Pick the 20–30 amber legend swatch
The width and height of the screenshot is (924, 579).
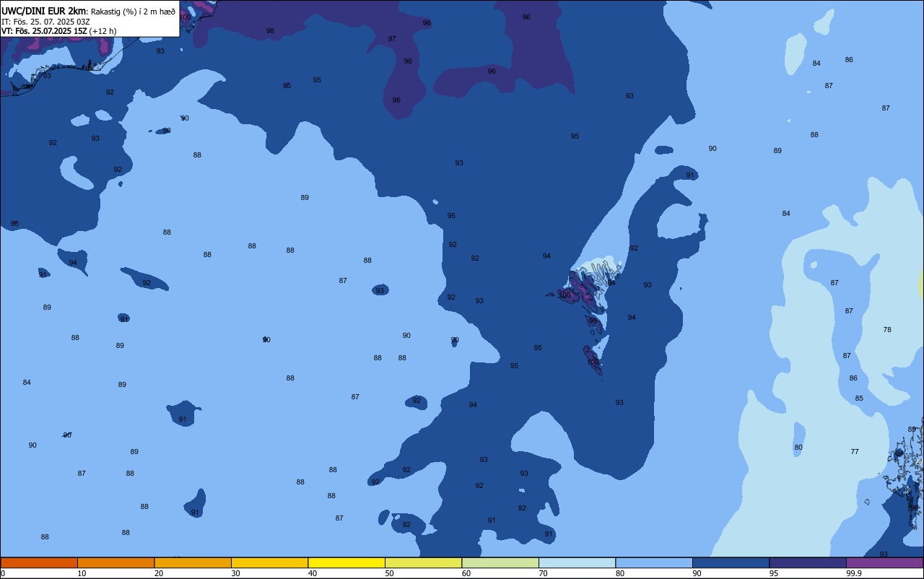[193, 562]
